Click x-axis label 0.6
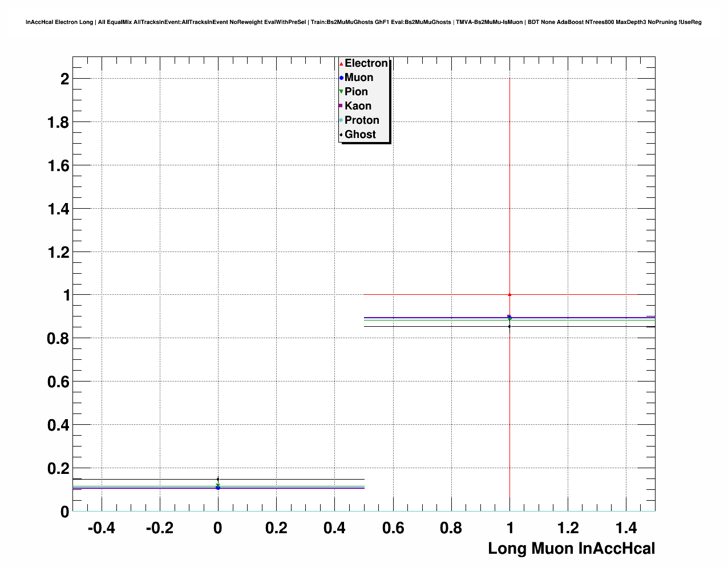Image resolution: width=728 pixels, height=568 pixels. coord(393,528)
